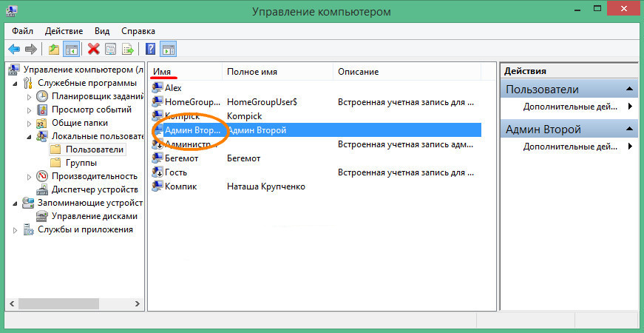This screenshot has width=644, height=333.
Task: Select the Администратор user row
Action: 316,144
